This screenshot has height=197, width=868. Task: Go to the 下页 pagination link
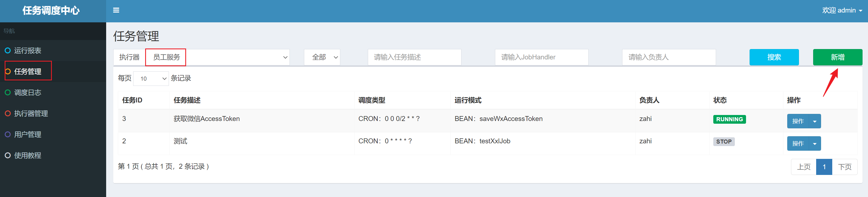[x=845, y=167]
